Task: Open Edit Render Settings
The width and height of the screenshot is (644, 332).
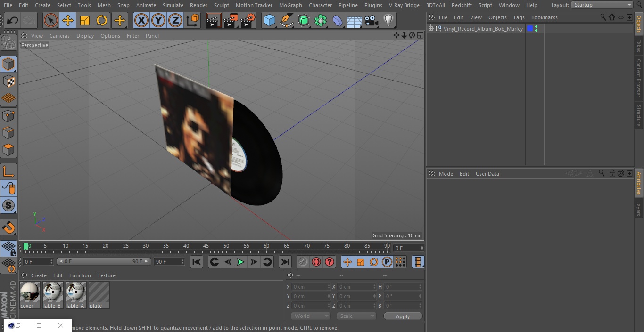Action: click(248, 20)
